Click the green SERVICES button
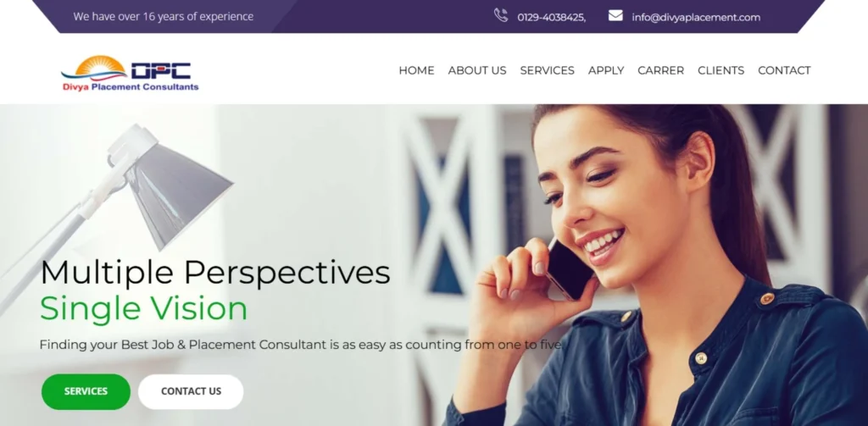This screenshot has height=426, width=868. [x=86, y=391]
